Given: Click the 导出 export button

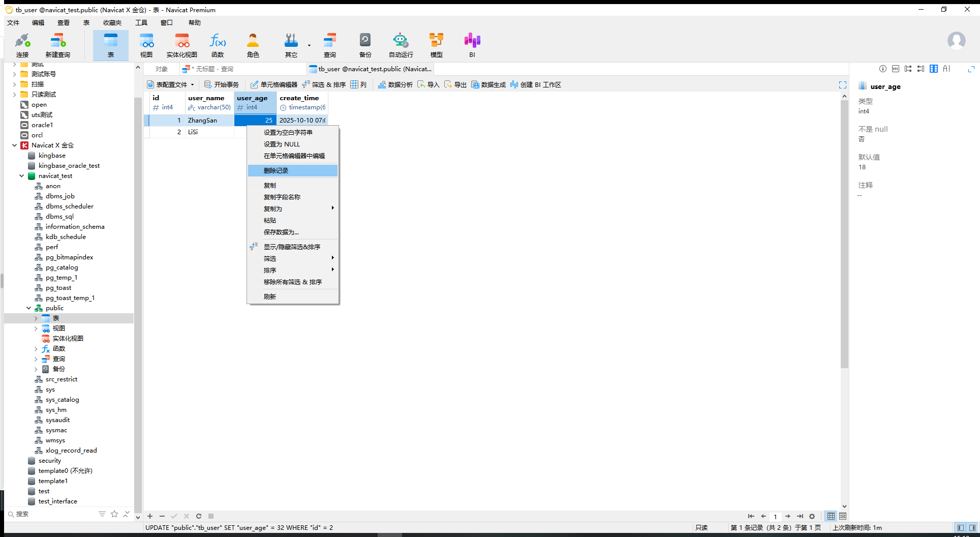Looking at the screenshot, I should (x=455, y=84).
